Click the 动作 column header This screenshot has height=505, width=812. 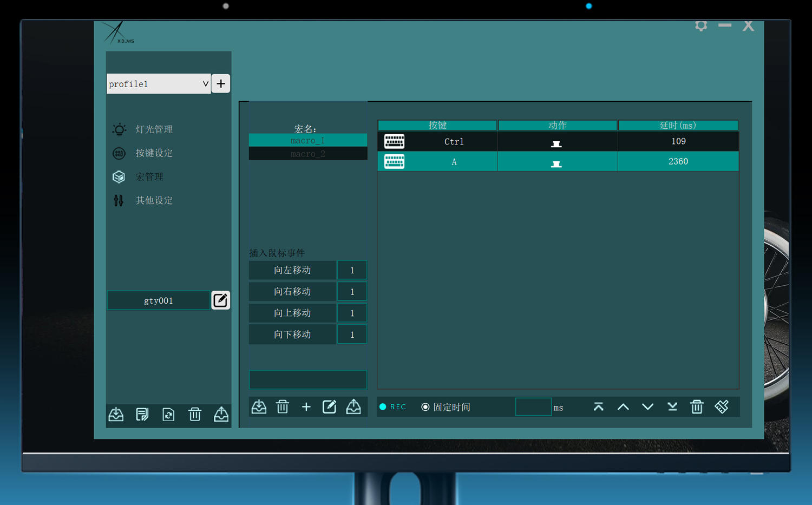click(x=558, y=126)
